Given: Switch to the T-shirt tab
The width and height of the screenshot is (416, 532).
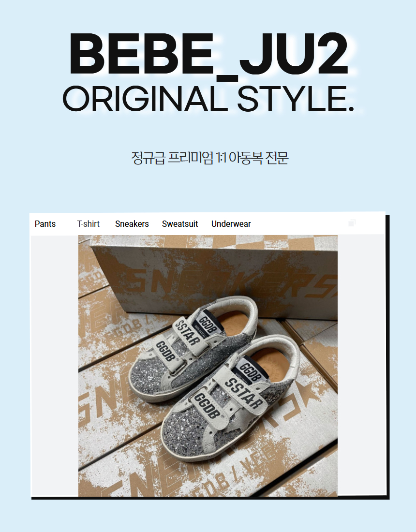Looking at the screenshot, I should 88,224.
